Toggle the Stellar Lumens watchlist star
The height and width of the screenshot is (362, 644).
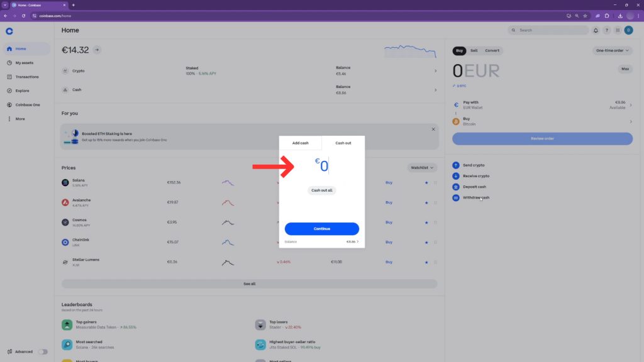click(x=426, y=262)
